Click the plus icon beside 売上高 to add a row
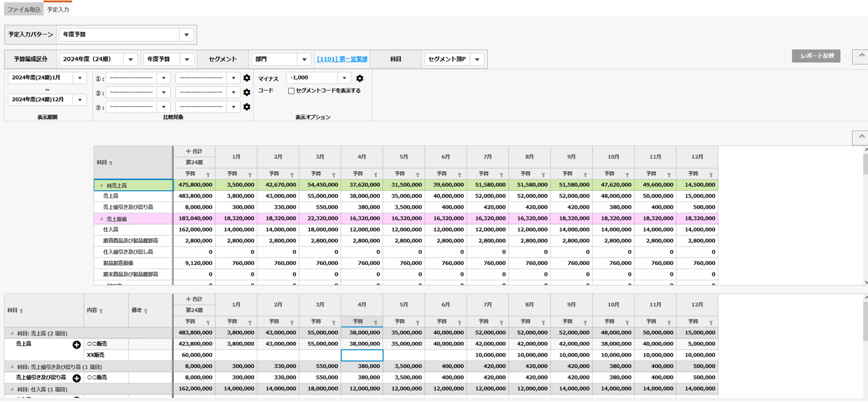The width and height of the screenshot is (868, 403). 75,344
